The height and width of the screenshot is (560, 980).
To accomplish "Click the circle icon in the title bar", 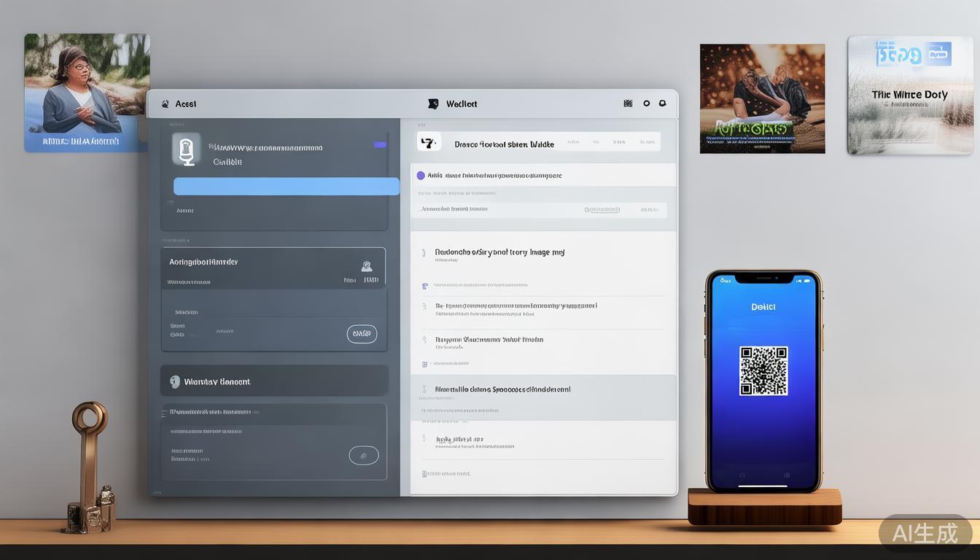I will tap(646, 104).
